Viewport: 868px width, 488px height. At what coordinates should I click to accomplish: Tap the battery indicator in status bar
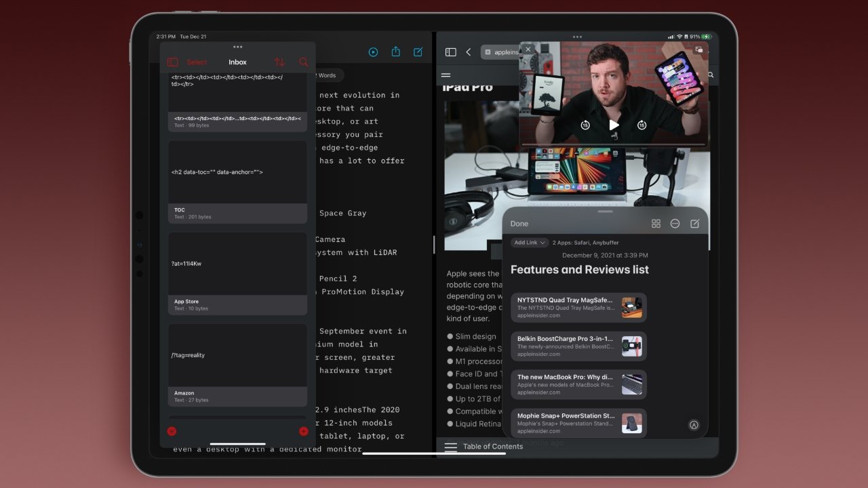[707, 37]
